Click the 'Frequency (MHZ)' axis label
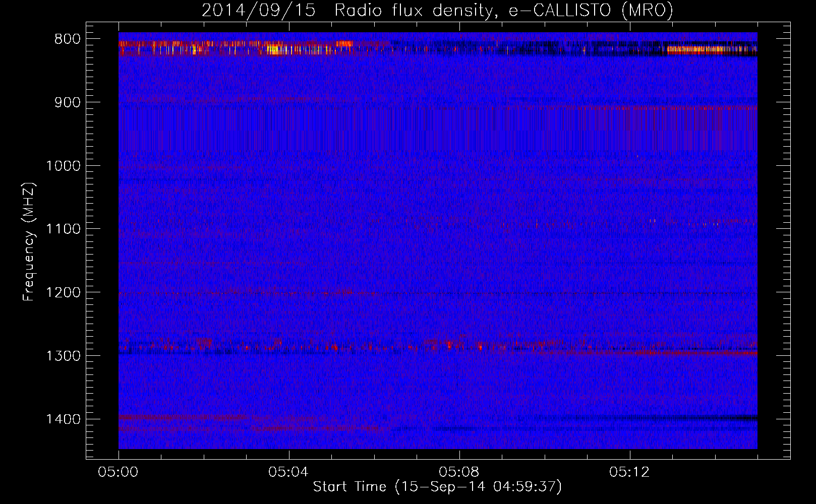Viewport: 816px width, 504px height. pyautogui.click(x=29, y=241)
